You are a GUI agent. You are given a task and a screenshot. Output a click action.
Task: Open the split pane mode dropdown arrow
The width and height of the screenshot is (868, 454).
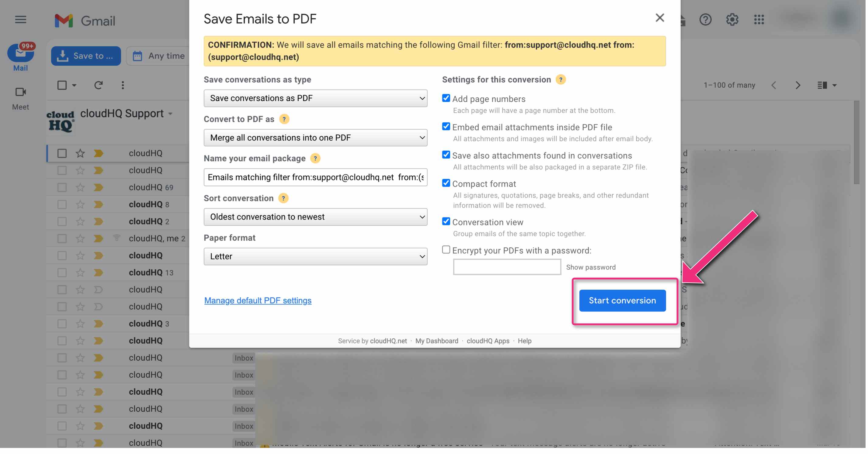point(834,85)
